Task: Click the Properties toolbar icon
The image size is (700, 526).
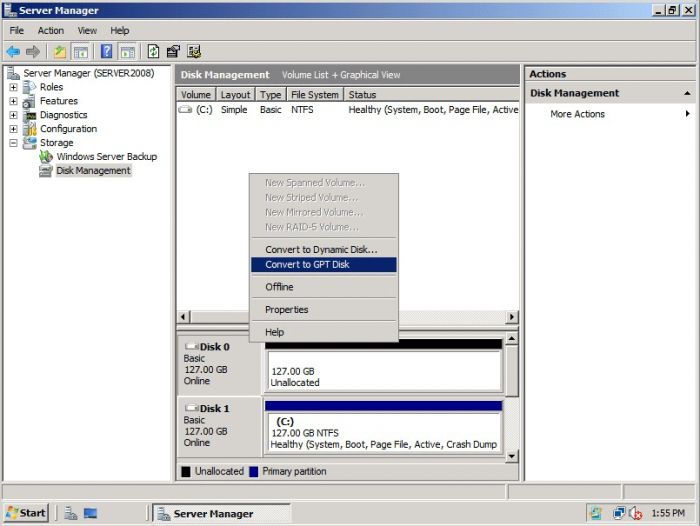Action: (x=173, y=52)
